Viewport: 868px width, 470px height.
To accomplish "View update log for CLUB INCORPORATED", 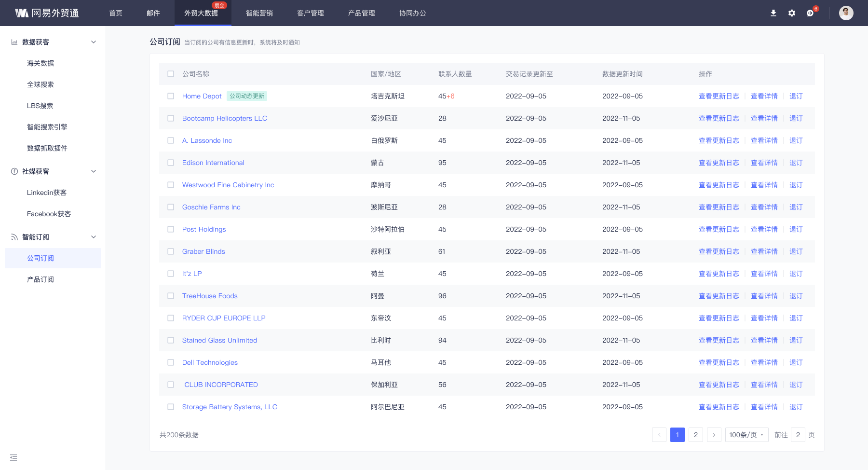I will coord(719,385).
